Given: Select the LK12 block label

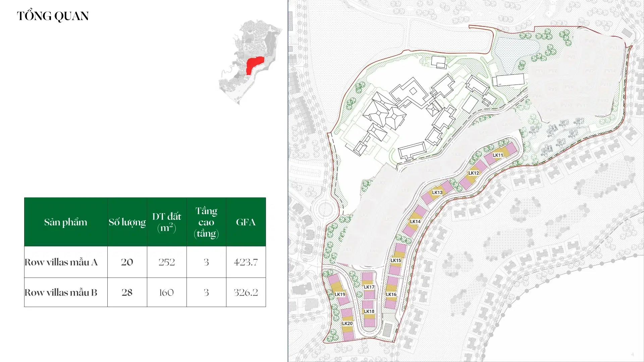Looking at the screenshot, I should point(474,173).
